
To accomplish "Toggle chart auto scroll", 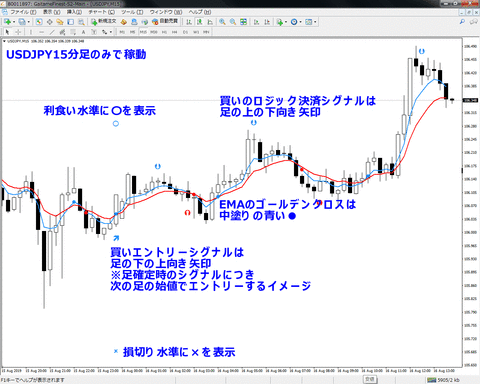I will (256, 22).
